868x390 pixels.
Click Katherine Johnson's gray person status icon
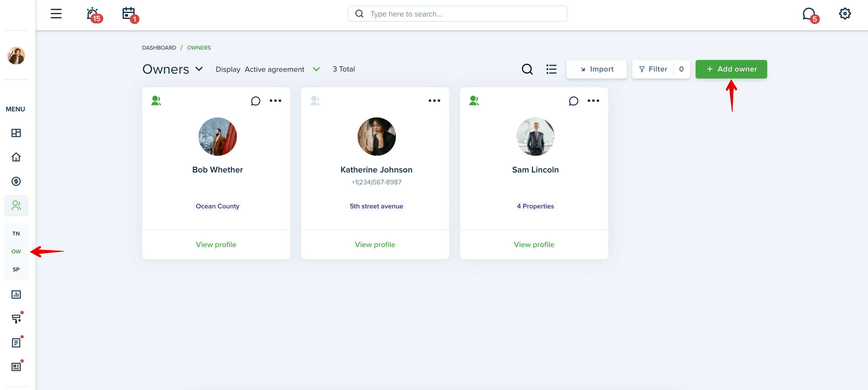pyautogui.click(x=315, y=101)
